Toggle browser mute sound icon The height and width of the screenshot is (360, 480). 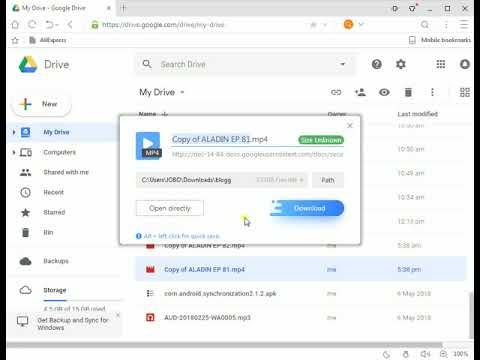click(x=425, y=354)
